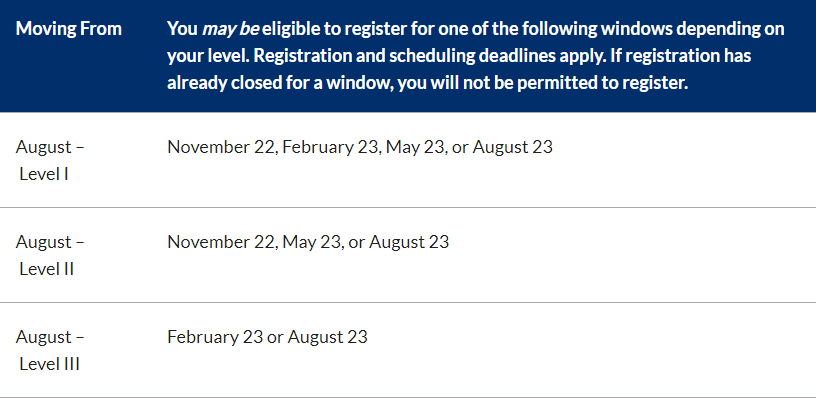Click "August 23" in the Level I row

point(512,147)
